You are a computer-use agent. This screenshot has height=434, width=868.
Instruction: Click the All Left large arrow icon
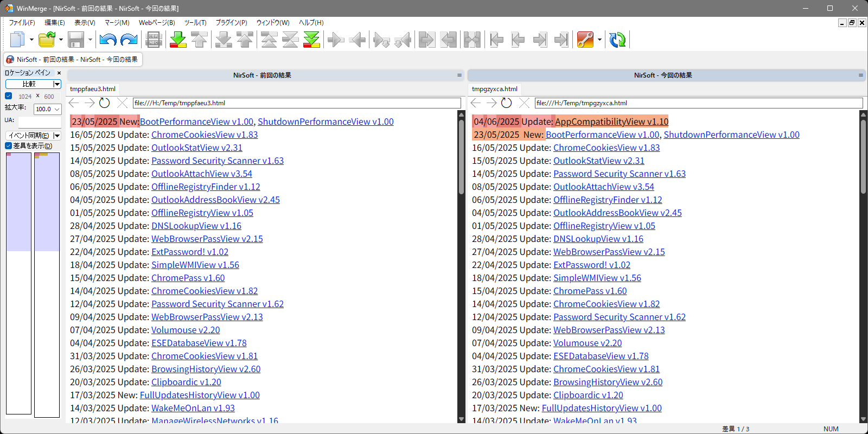(449, 40)
